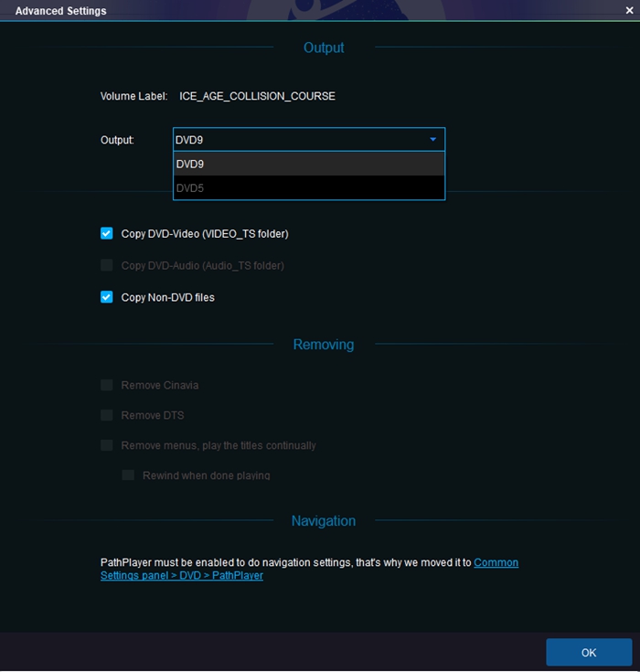Disable Copy Non-DVD files checkbox

click(x=107, y=297)
